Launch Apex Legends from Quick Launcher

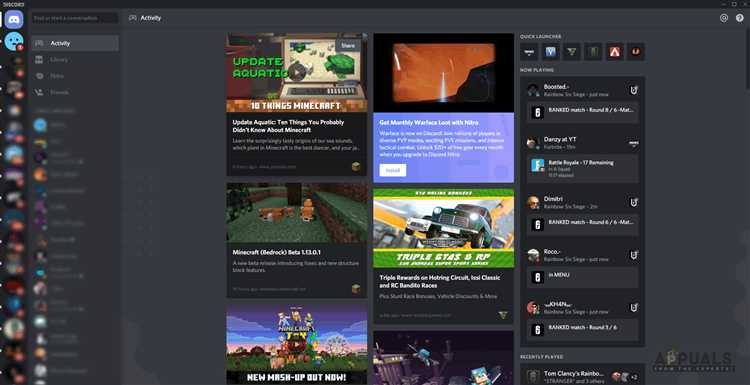point(615,52)
